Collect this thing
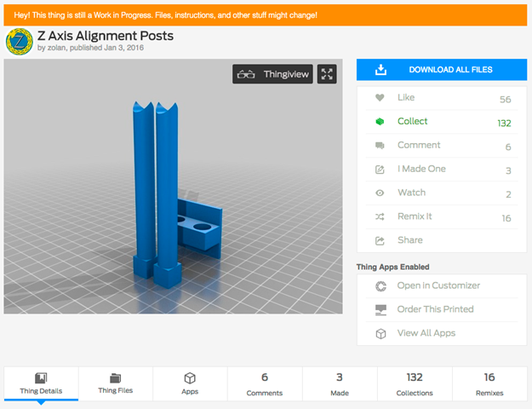This screenshot has width=532, height=409. [x=442, y=122]
